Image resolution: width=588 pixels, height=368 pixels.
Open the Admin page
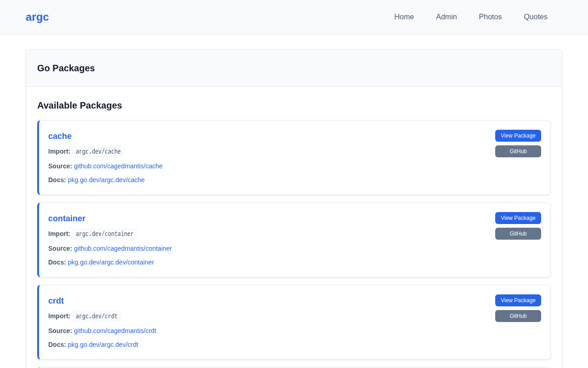(x=446, y=17)
